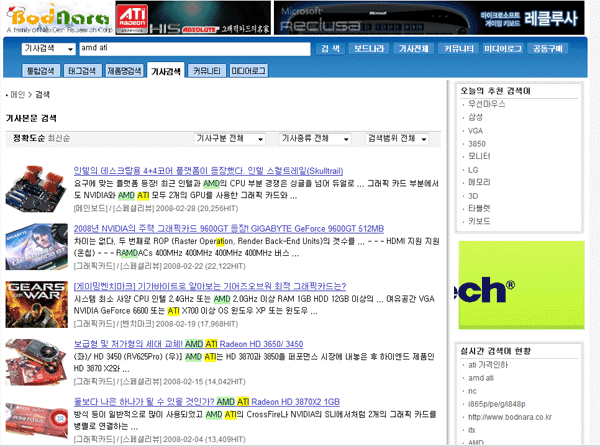The height and width of the screenshot is (447, 600).
Task: Click the 무선마우스 recommended keyword
Action: (485, 104)
